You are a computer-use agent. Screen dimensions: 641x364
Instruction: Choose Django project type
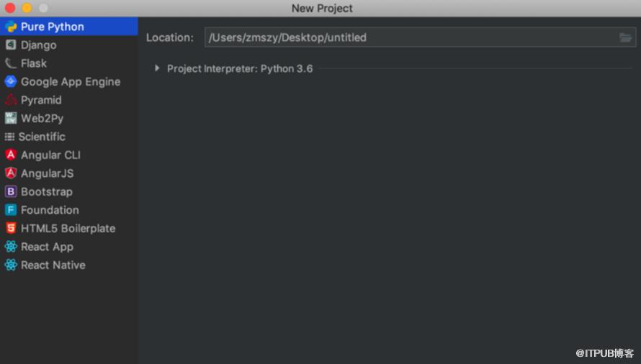[x=69, y=45]
